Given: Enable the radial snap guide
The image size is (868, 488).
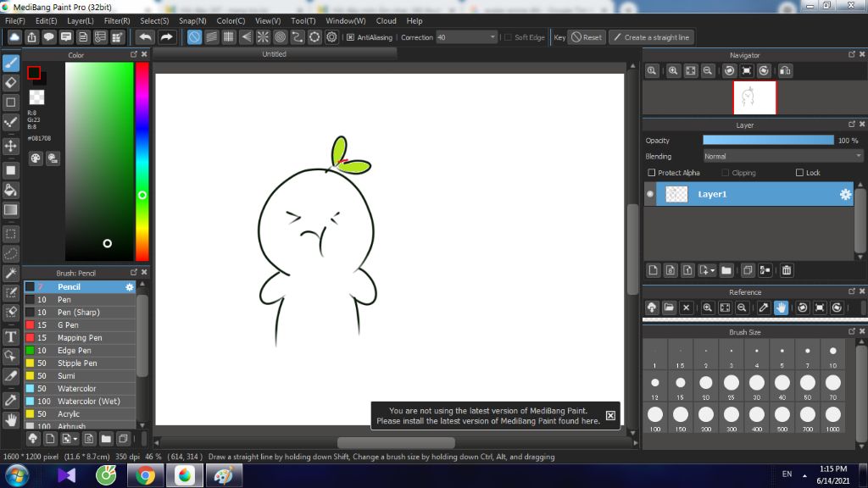Looking at the screenshot, I should (x=263, y=37).
